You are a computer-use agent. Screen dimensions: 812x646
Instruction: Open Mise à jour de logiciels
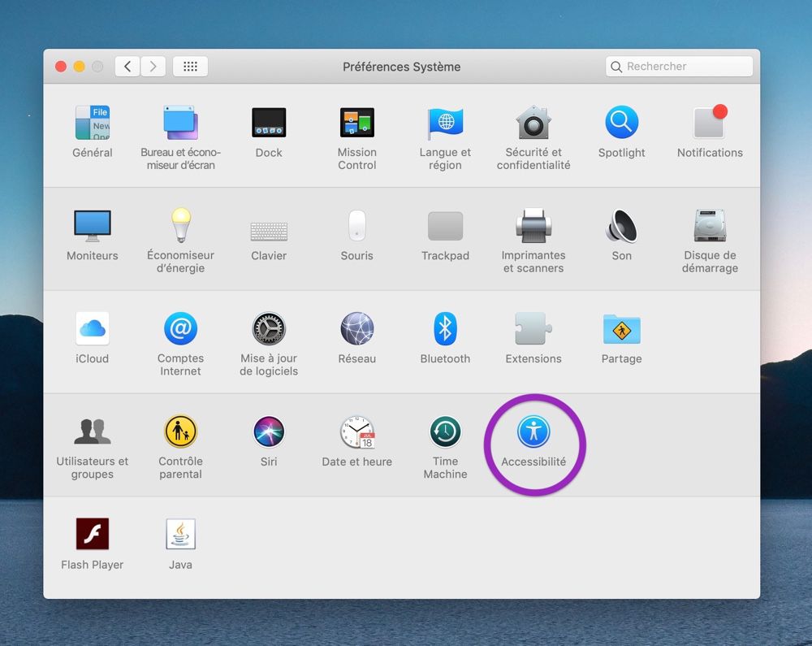coord(269,328)
